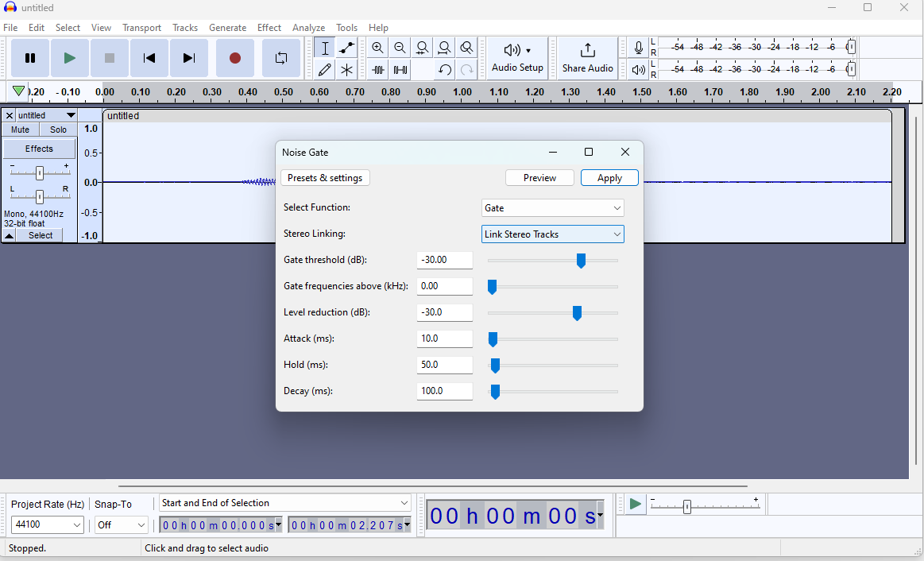Preview the Noise Gate effect
The height and width of the screenshot is (561, 924).
(539, 177)
